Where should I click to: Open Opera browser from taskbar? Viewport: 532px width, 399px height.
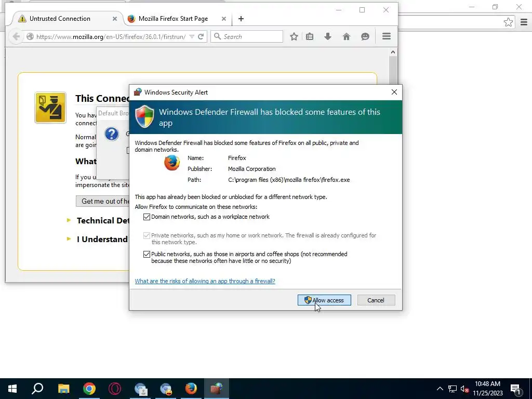click(x=115, y=389)
